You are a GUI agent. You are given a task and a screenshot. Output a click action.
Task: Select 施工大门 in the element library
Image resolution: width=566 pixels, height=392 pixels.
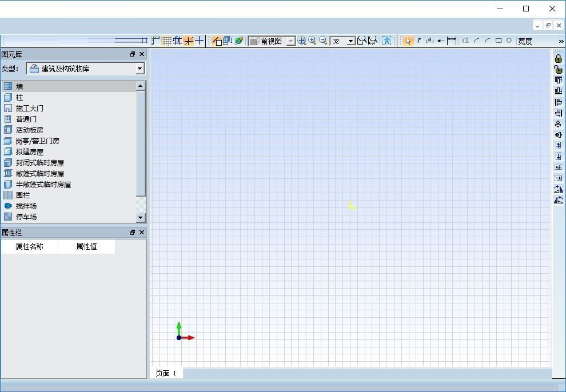tap(69, 108)
